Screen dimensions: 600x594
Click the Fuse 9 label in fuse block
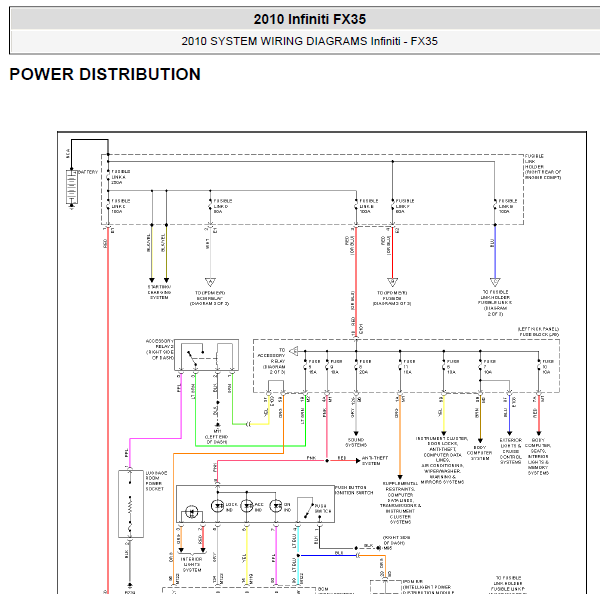[336, 367]
